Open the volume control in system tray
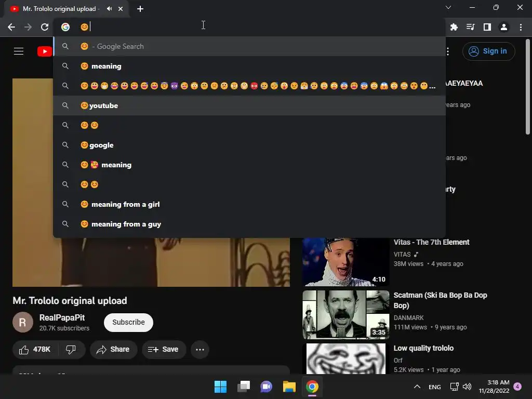 [467, 387]
